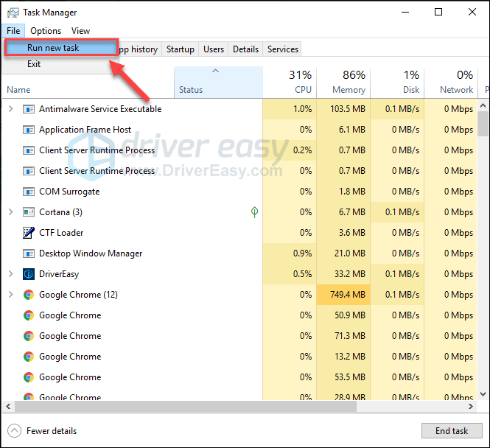
Task: Click the CTF Loader pen icon
Action: 29,233
